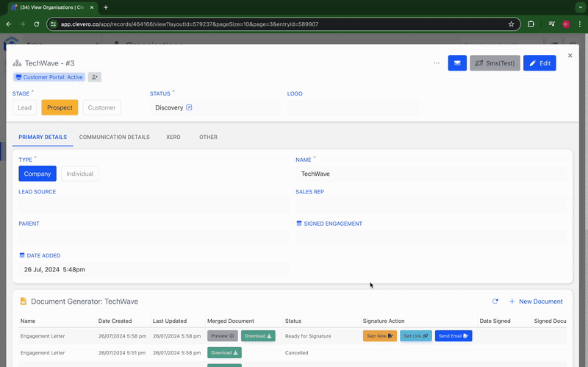Open a new browser tab
The image size is (588, 367).
click(106, 7)
